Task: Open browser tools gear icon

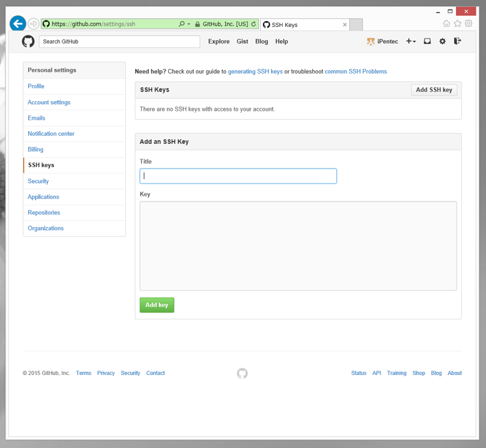Action: pyautogui.click(x=469, y=24)
